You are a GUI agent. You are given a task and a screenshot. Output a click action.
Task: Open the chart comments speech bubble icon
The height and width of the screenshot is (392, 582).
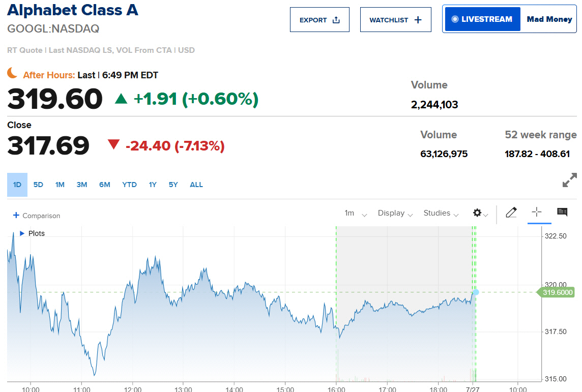(562, 212)
